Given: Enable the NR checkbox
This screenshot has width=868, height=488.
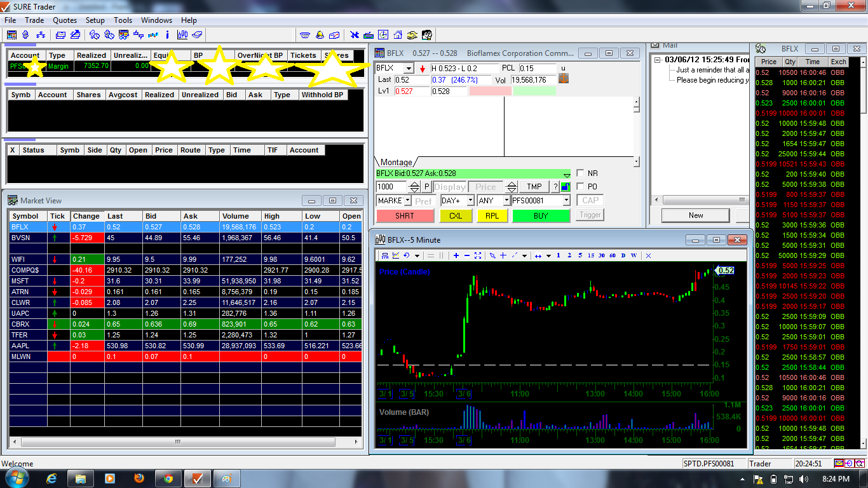Looking at the screenshot, I should coord(580,173).
